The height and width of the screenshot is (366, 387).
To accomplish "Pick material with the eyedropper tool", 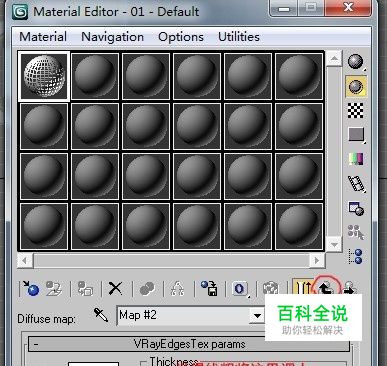I will click(101, 315).
